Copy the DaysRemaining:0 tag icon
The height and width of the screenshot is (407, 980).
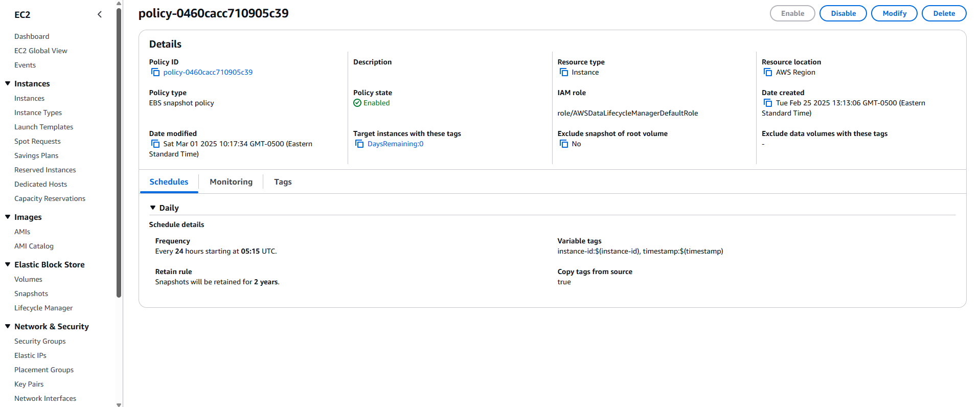click(359, 144)
